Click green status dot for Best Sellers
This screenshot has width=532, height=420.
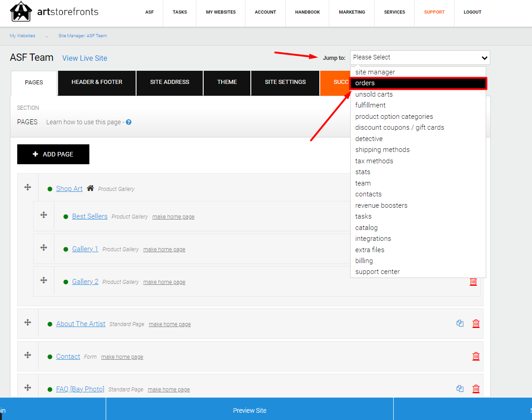(66, 217)
